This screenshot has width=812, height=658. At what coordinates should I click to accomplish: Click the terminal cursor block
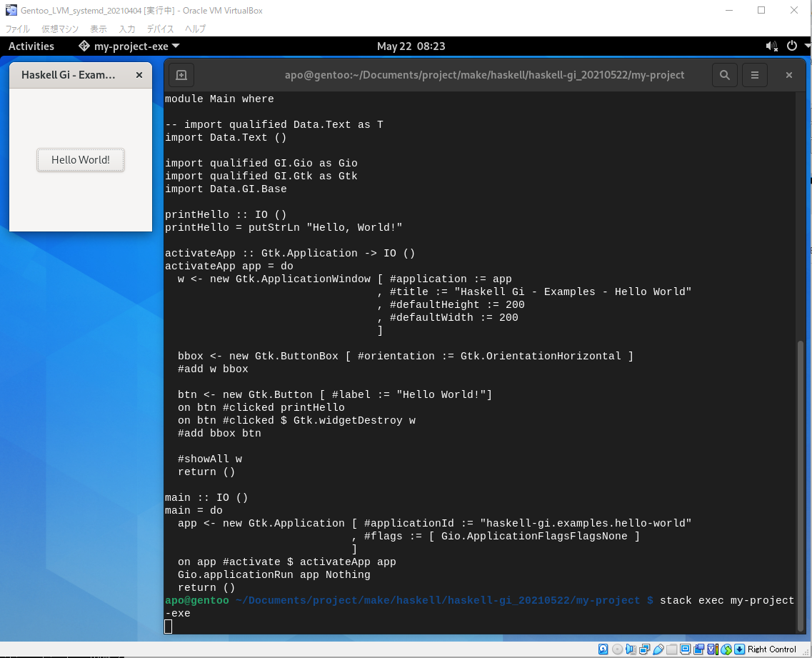coord(169,627)
